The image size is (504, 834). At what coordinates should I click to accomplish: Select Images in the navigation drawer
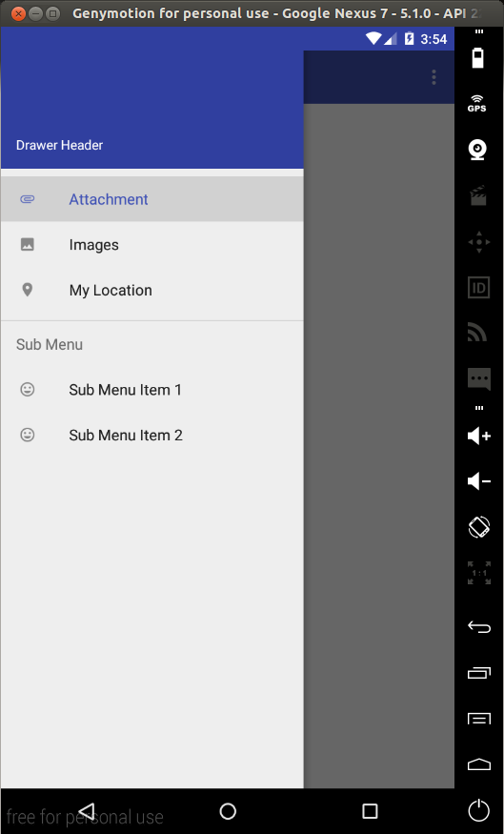tap(152, 245)
